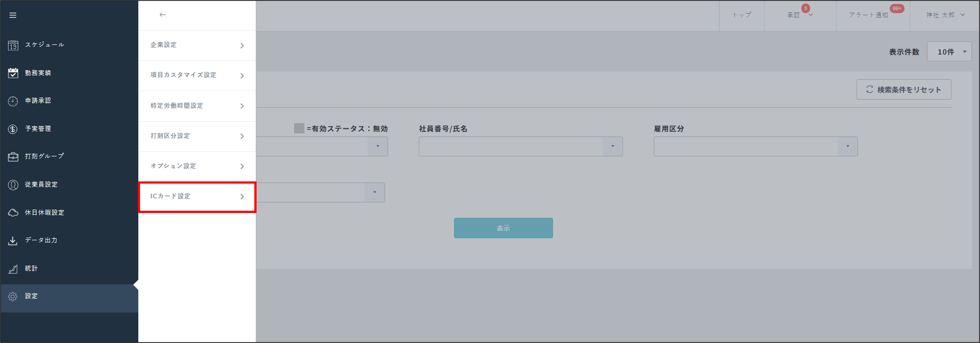Open the ICカード設定 menu item

tap(196, 197)
